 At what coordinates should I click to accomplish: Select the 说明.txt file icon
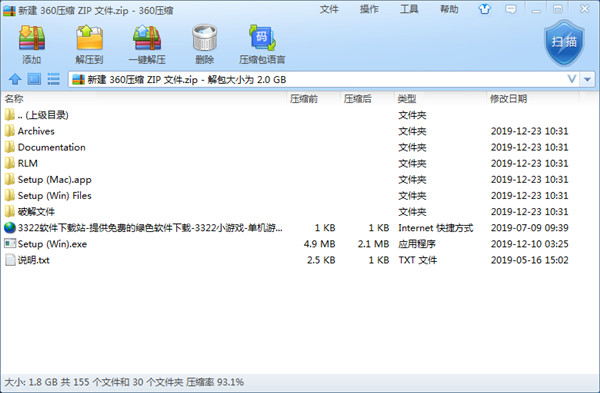click(10, 260)
